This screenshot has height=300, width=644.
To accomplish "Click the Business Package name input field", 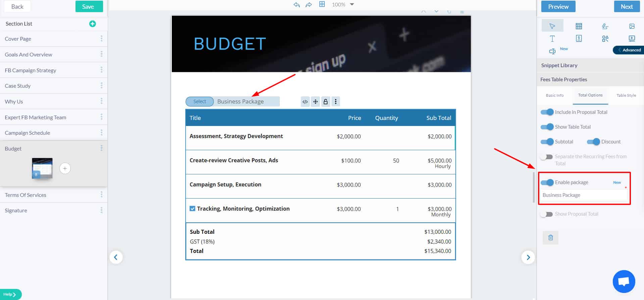I will point(584,195).
